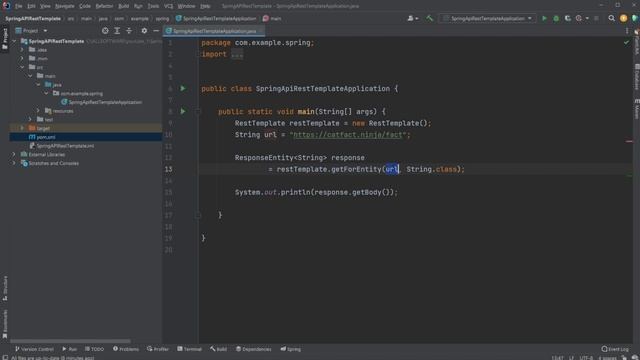Screen dimensions: 640x360
Task: Open the Event Log
Action: 615,349
